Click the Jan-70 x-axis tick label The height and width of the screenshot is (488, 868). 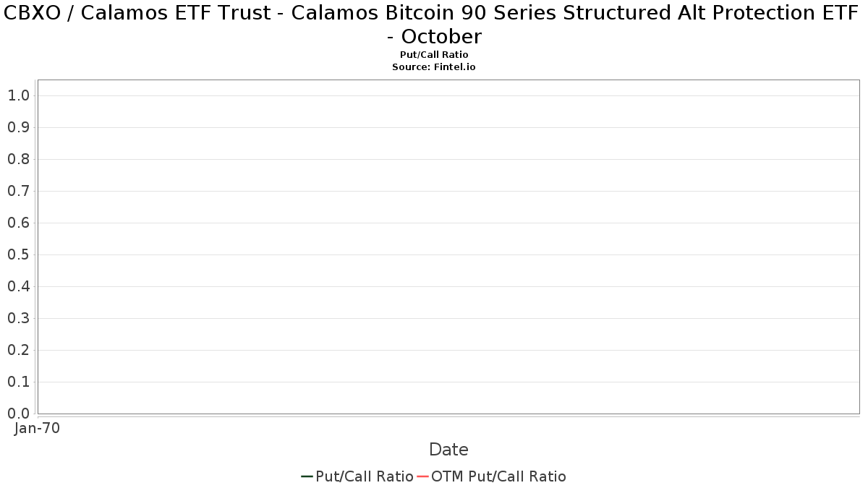tap(37, 428)
